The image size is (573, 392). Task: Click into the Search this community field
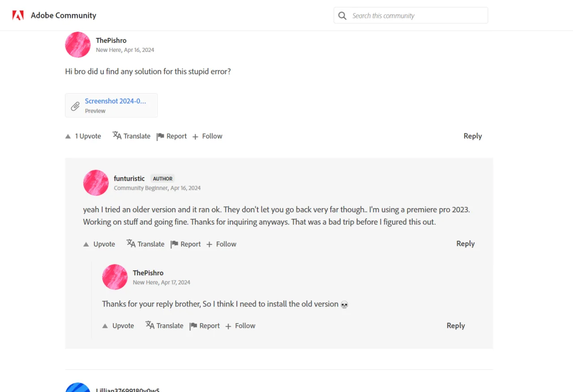(x=417, y=16)
